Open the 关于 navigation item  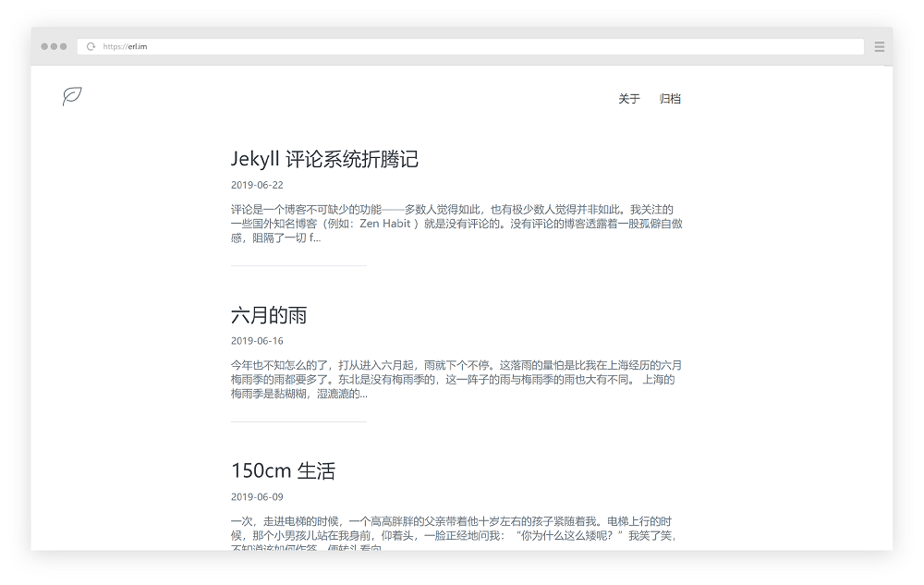click(x=628, y=99)
